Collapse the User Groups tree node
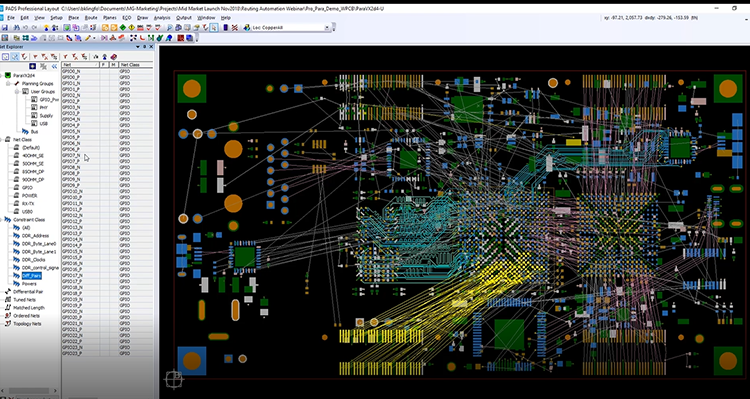This screenshot has width=750, height=399. coord(17,91)
